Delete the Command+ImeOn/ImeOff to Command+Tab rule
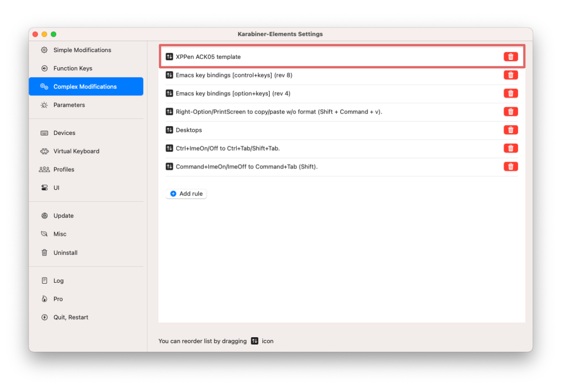The width and height of the screenshot is (570, 392). (511, 167)
